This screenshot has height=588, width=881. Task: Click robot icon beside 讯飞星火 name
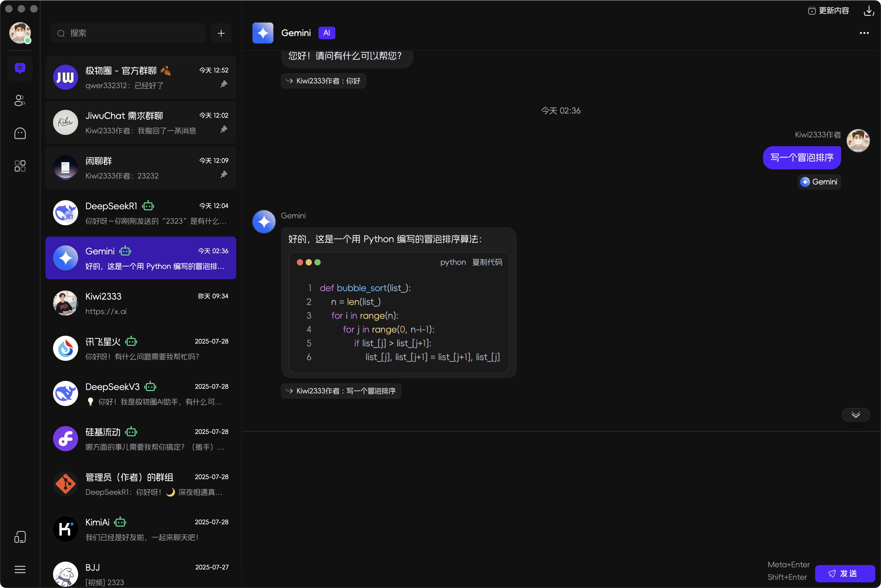click(x=131, y=342)
